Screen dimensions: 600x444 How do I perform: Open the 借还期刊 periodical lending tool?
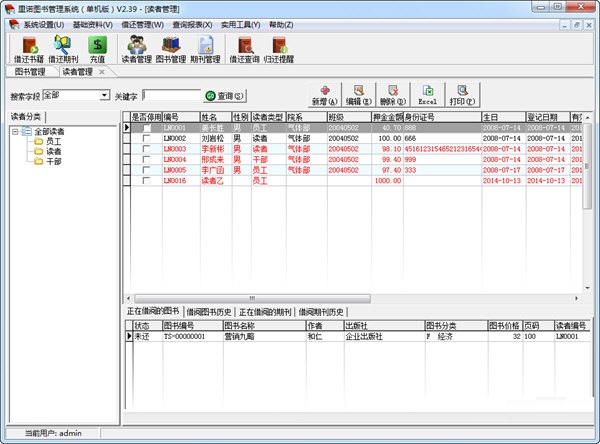click(x=61, y=48)
